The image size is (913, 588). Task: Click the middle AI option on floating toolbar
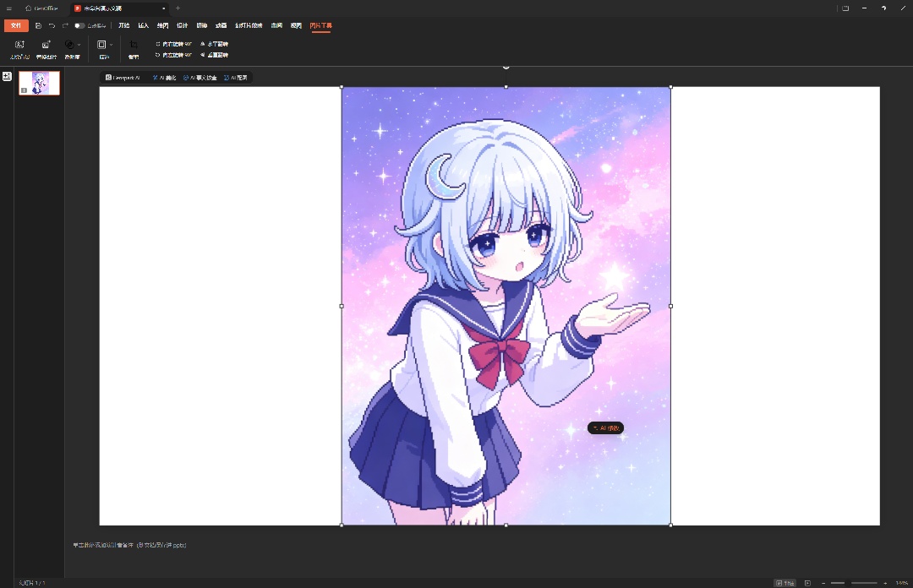pos(200,78)
